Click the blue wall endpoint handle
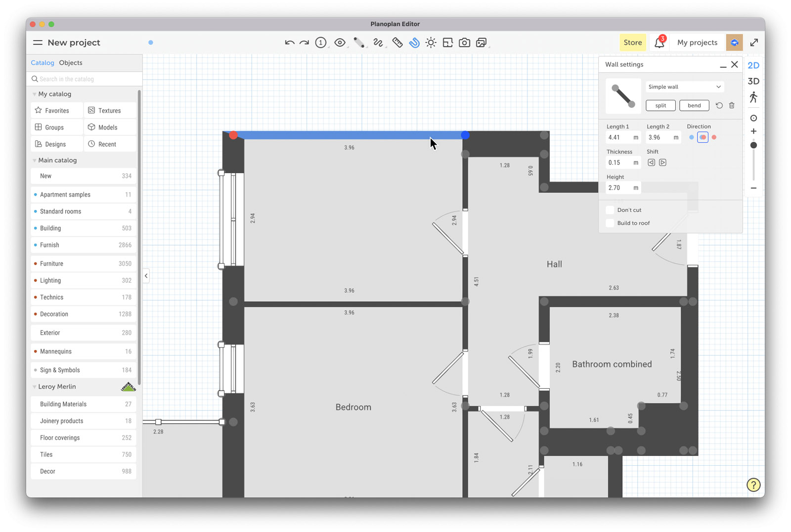 point(465,135)
